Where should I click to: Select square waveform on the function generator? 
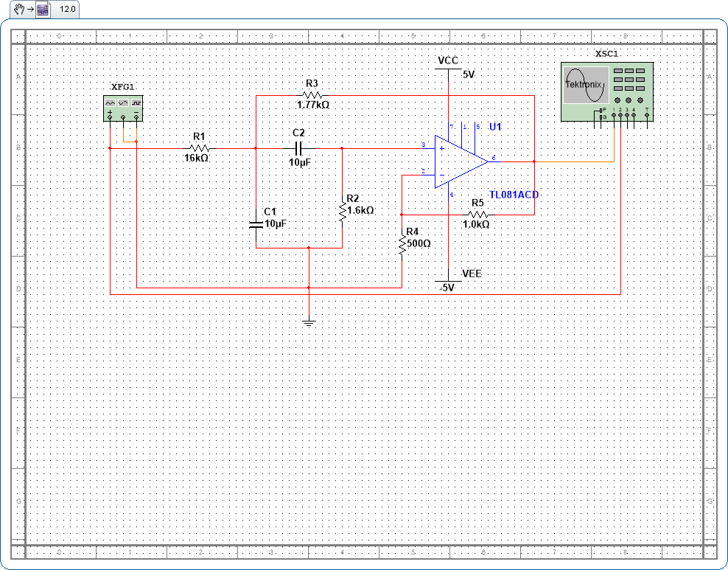(136, 102)
